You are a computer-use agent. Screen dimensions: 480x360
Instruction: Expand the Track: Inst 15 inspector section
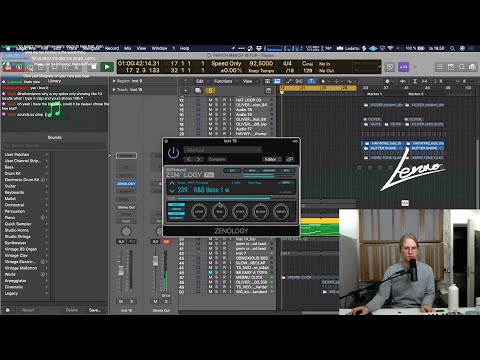tap(114, 89)
